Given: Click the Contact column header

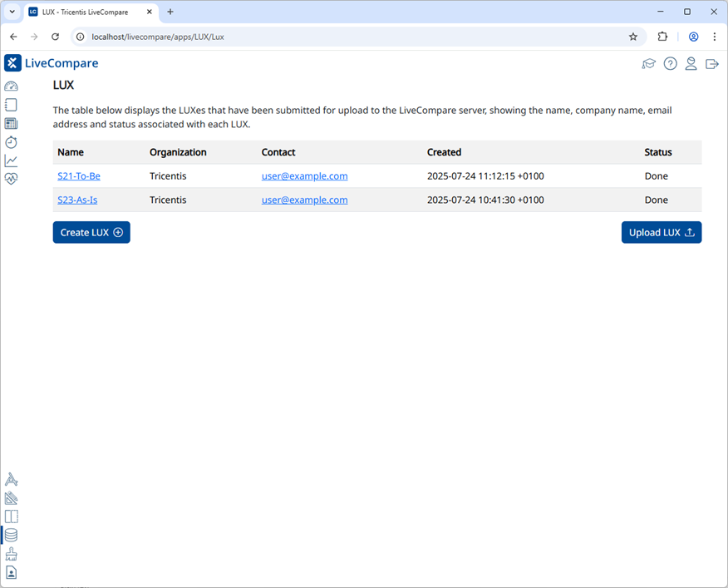Looking at the screenshot, I should pyautogui.click(x=278, y=152).
